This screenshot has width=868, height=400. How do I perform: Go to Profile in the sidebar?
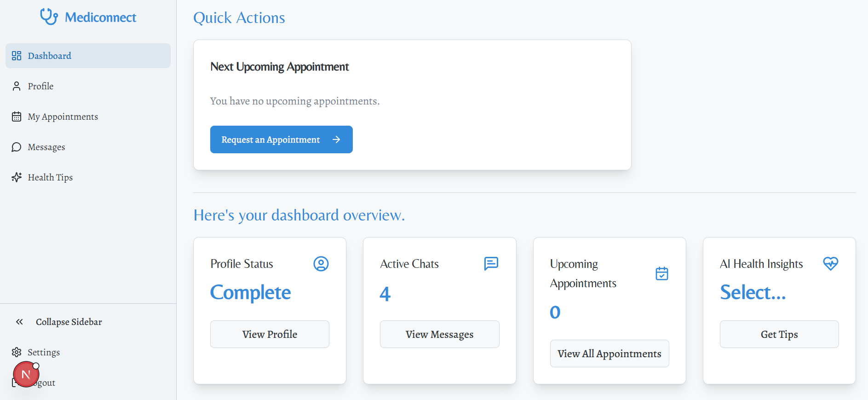tap(40, 86)
